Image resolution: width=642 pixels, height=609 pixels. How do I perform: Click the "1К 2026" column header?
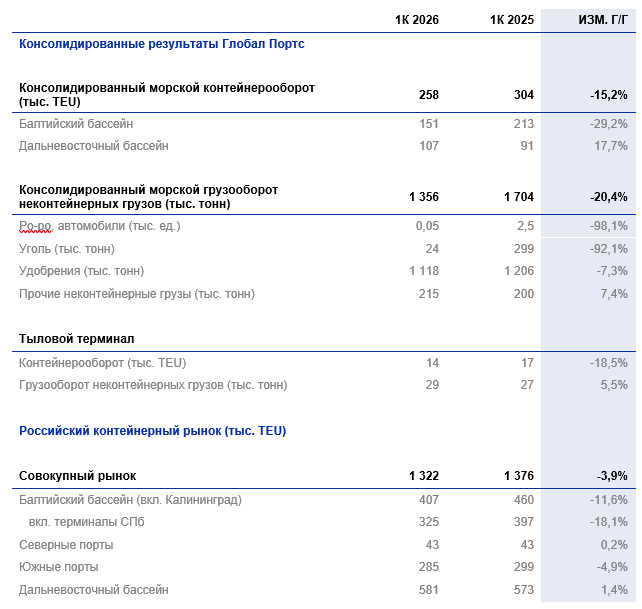coord(417,20)
